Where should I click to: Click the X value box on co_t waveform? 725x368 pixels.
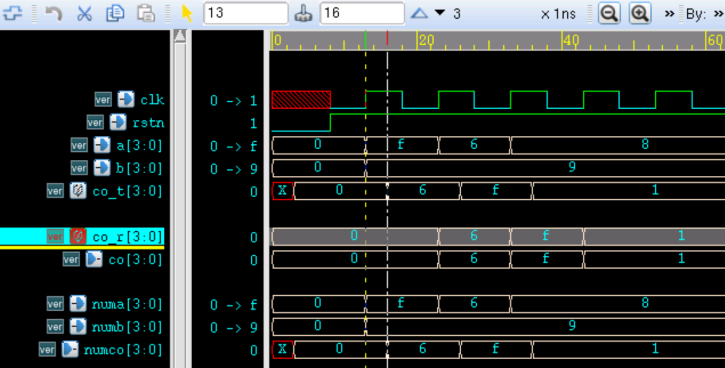coord(282,190)
